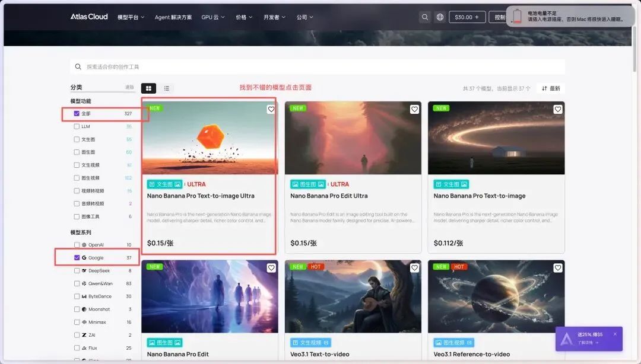Switch to grid view layout

point(148,88)
